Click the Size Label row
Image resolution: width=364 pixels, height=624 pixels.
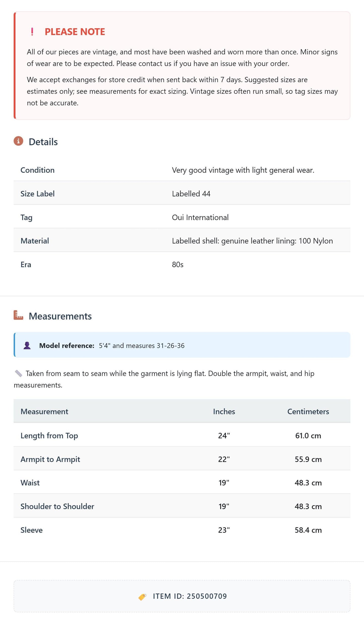click(x=182, y=194)
